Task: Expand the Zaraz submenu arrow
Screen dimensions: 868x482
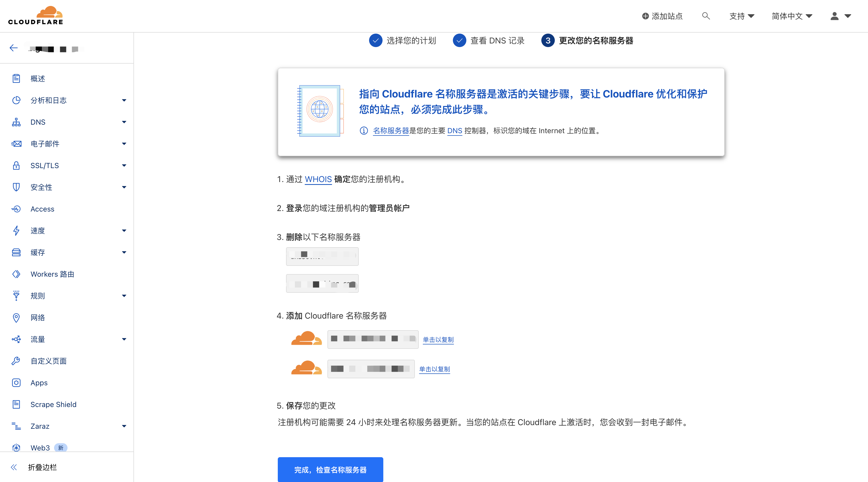Action: point(124,426)
